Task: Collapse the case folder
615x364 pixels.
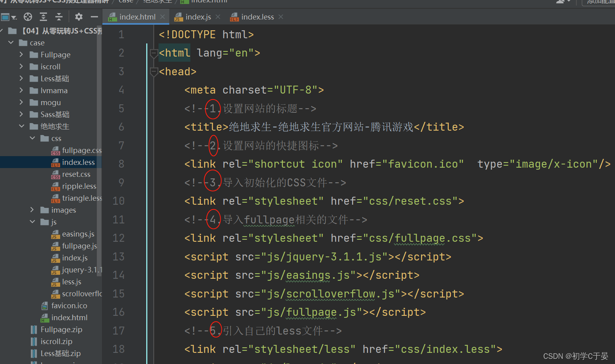Action: pos(11,43)
